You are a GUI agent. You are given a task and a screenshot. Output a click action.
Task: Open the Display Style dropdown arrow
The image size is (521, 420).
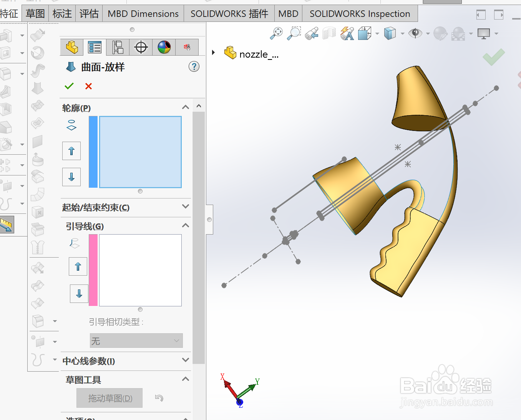[403, 34]
